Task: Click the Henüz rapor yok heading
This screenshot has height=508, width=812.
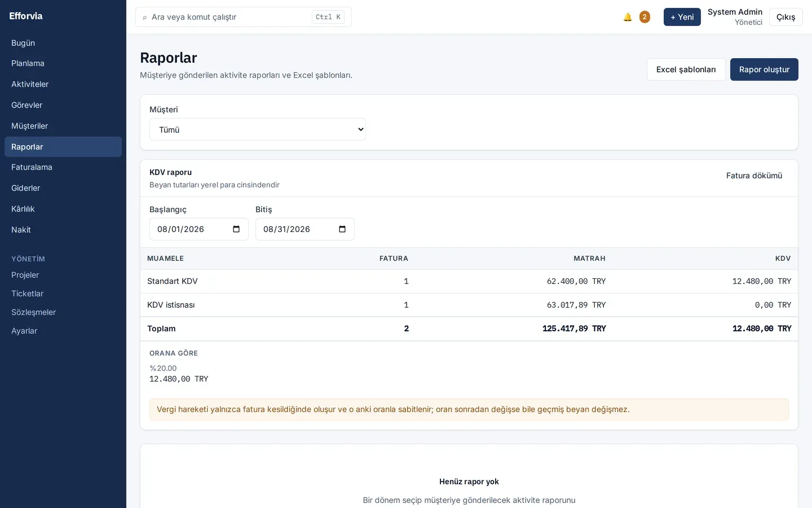Action: pyautogui.click(x=469, y=481)
